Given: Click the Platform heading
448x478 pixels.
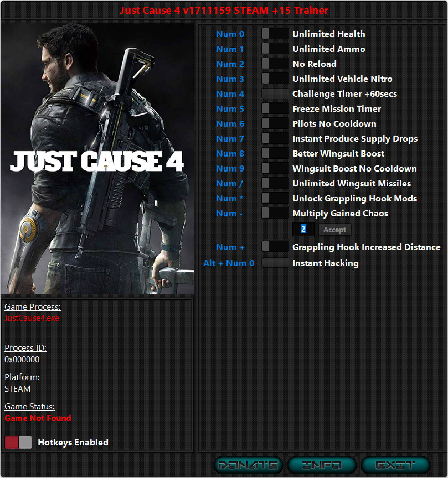Looking at the screenshot, I should click(22, 377).
